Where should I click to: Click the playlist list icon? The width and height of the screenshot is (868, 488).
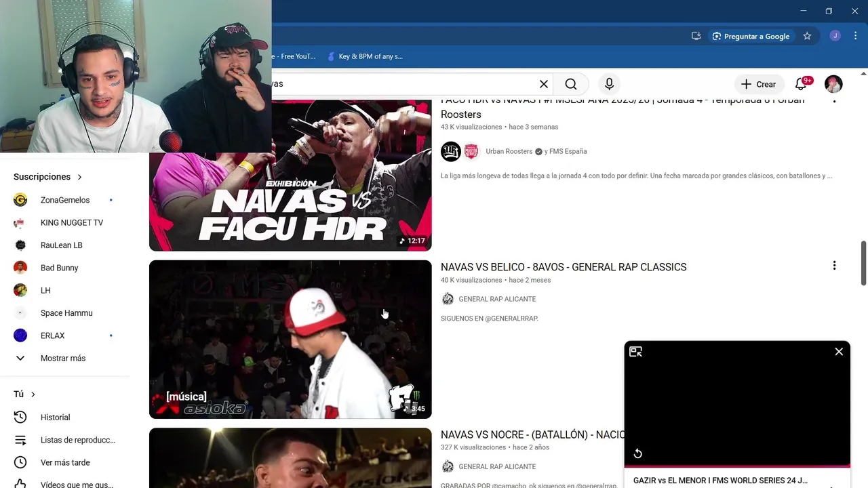[20, 440]
